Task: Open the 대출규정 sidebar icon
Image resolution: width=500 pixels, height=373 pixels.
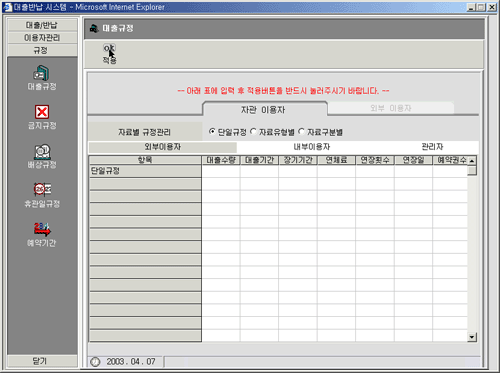Action: pos(42,73)
